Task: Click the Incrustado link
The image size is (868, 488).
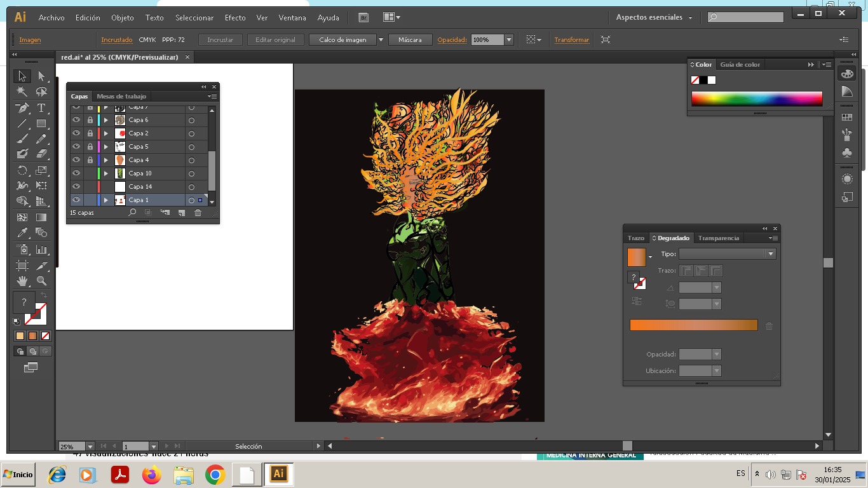Action: (x=117, y=40)
